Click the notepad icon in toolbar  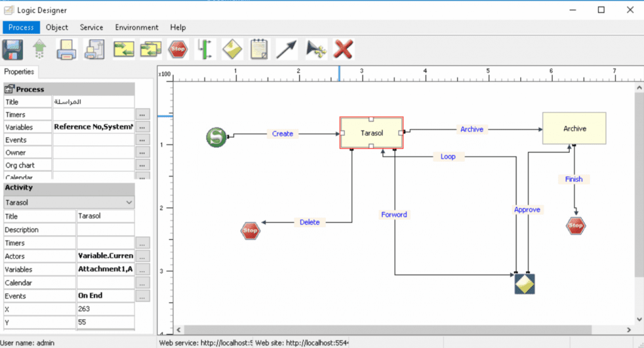pos(258,49)
